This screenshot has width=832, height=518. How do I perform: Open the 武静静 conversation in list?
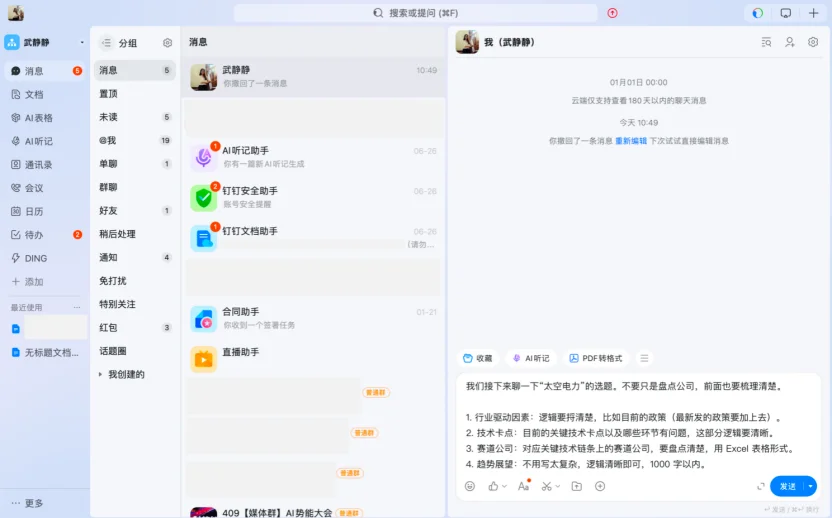click(x=313, y=77)
